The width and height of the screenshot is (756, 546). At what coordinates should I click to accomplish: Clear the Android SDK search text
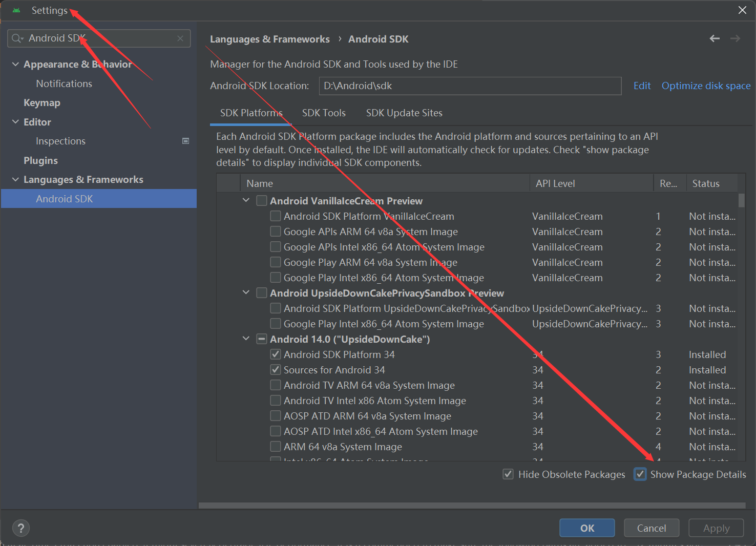[x=180, y=38]
